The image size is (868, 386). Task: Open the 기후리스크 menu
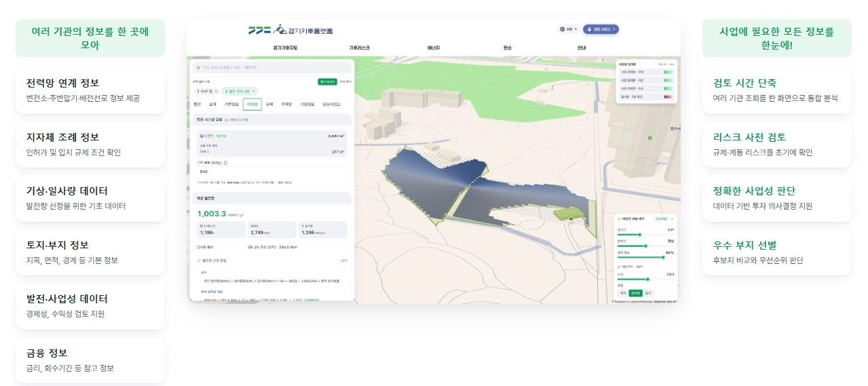click(359, 47)
